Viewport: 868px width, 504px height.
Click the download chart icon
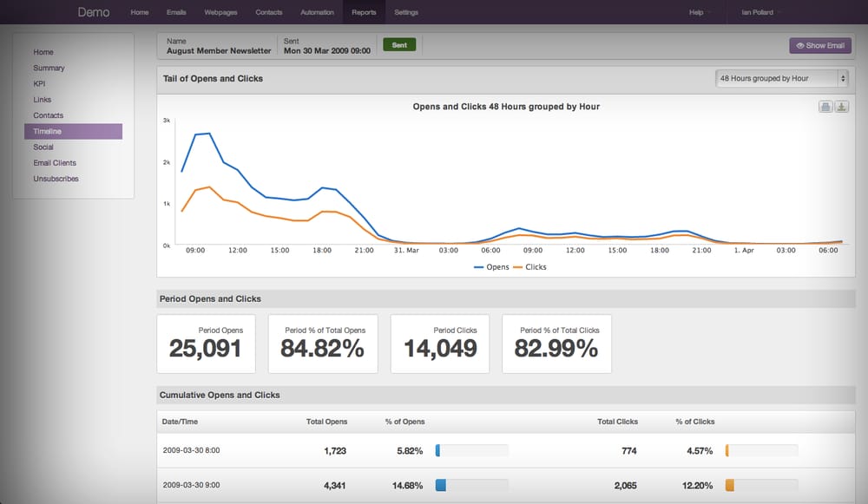[841, 107]
